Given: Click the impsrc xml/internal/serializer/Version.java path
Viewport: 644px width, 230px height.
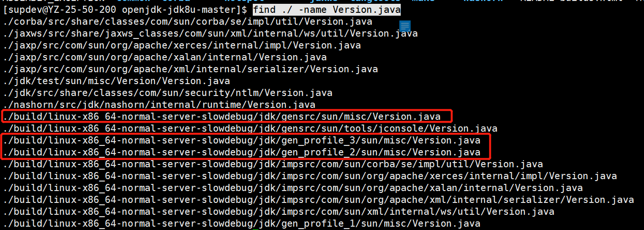Looking at the screenshot, I should [x=318, y=200].
